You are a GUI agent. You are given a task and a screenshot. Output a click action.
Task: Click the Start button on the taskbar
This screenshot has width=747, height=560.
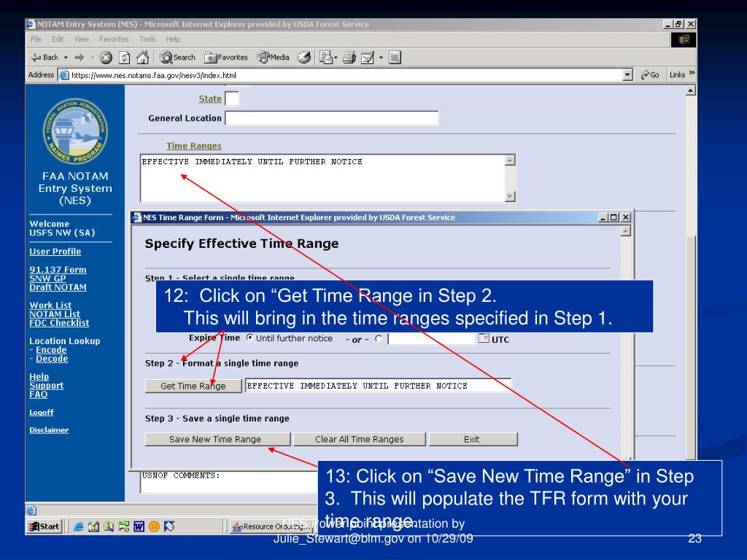click(44, 526)
